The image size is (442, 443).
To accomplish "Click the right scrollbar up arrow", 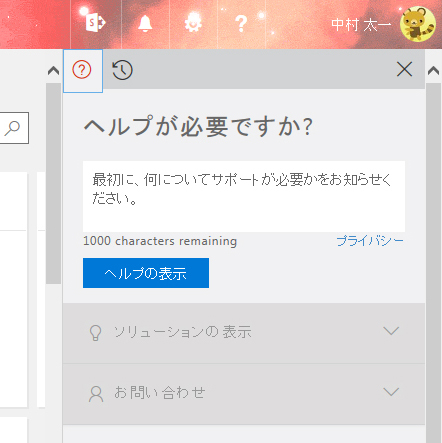I will click(433, 71).
